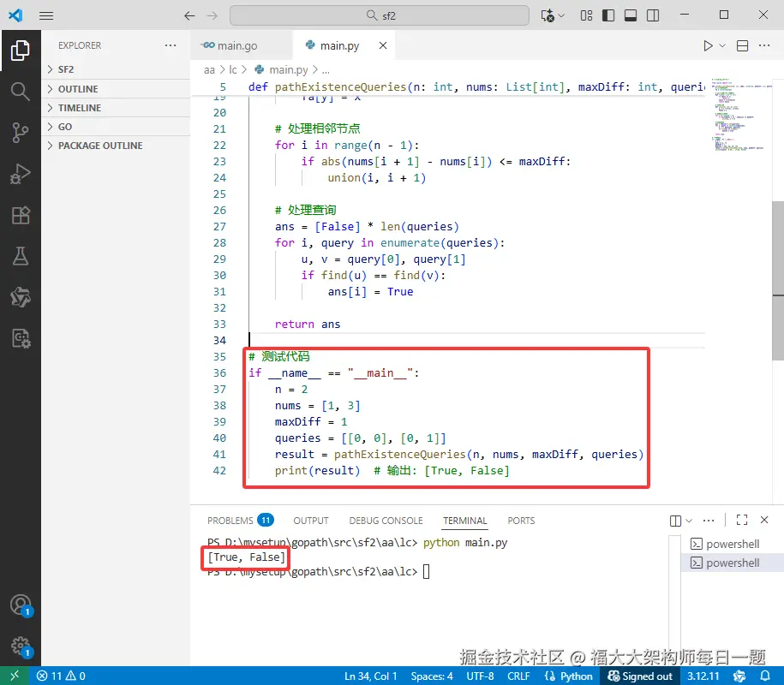
Task: Open the Extensions view
Action: pos(20,215)
